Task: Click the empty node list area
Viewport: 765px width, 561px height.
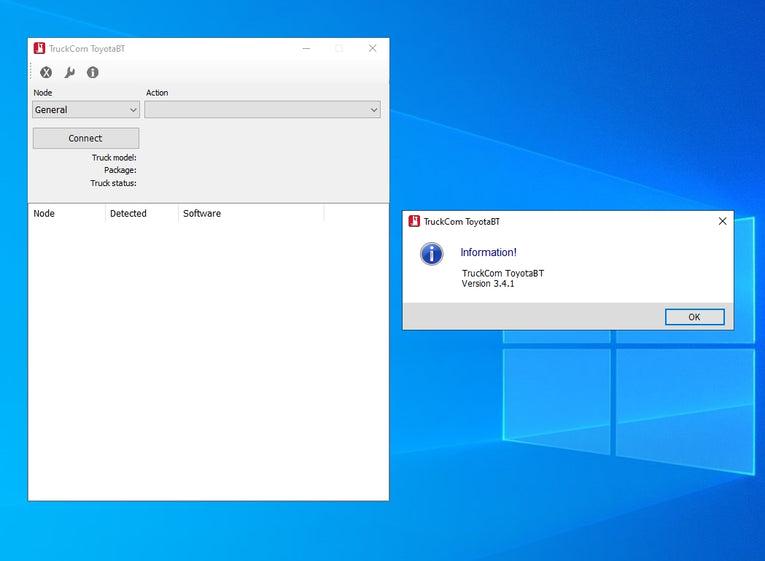Action: click(207, 360)
